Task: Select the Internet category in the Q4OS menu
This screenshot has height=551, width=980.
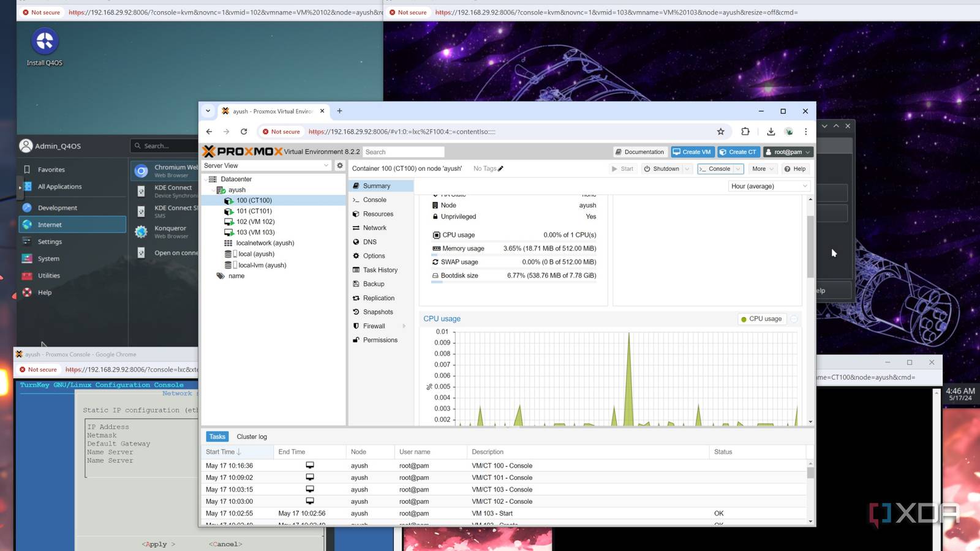Action: [x=51, y=224]
